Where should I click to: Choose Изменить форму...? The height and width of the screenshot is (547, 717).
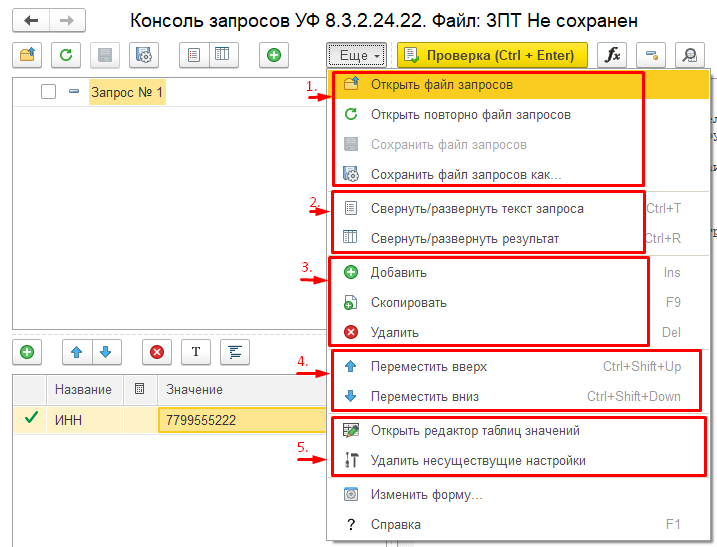click(x=518, y=494)
